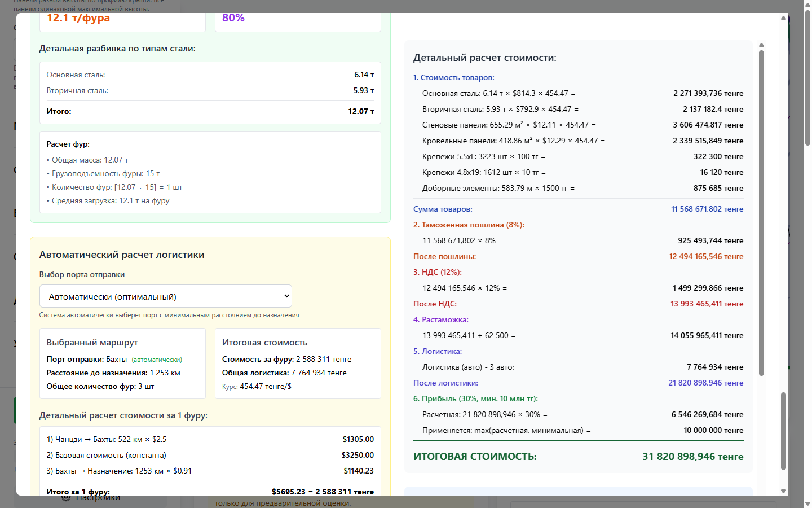Click the '3 606 474,817 тенге' wall panels amount

point(708,125)
